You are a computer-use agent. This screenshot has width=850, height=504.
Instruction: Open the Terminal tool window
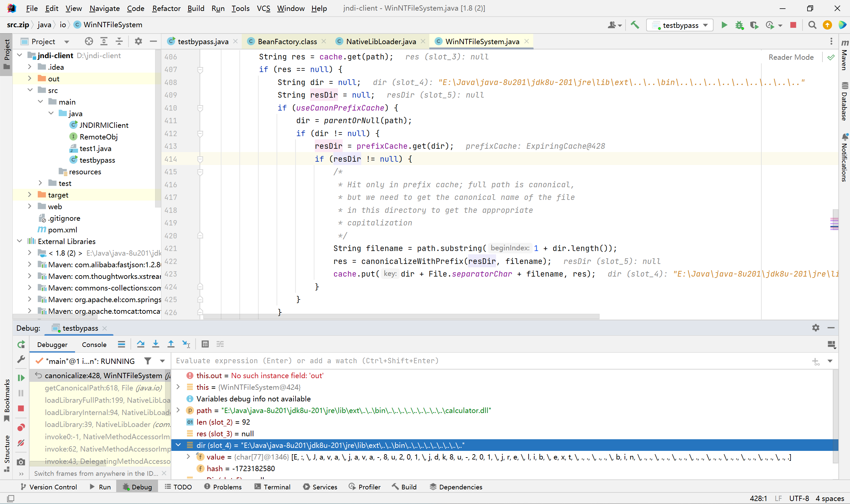click(x=272, y=487)
